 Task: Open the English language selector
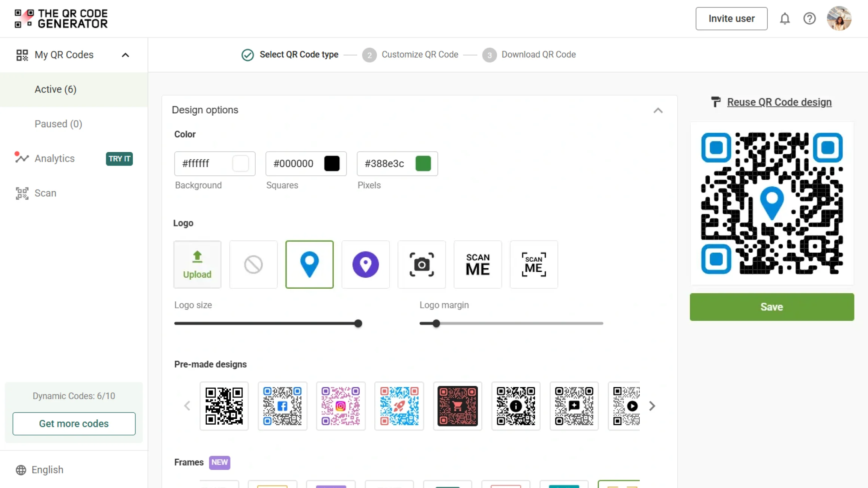pyautogui.click(x=47, y=470)
